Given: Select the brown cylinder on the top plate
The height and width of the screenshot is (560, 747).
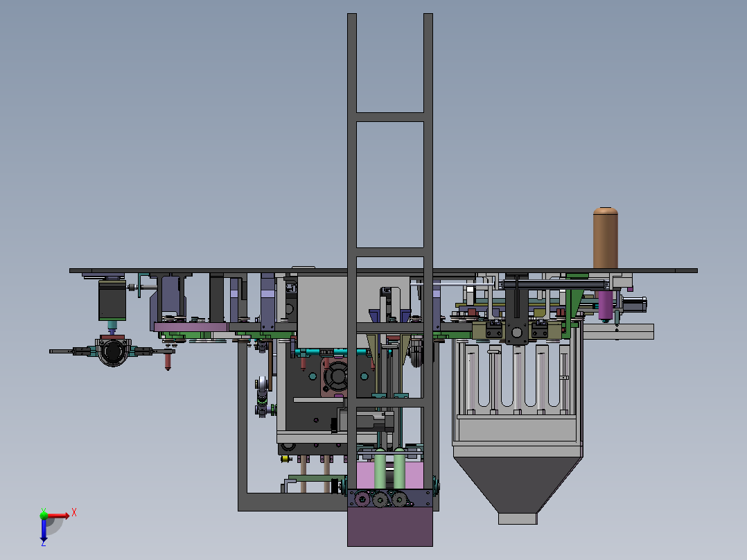Looking at the screenshot, I should coord(606,238).
